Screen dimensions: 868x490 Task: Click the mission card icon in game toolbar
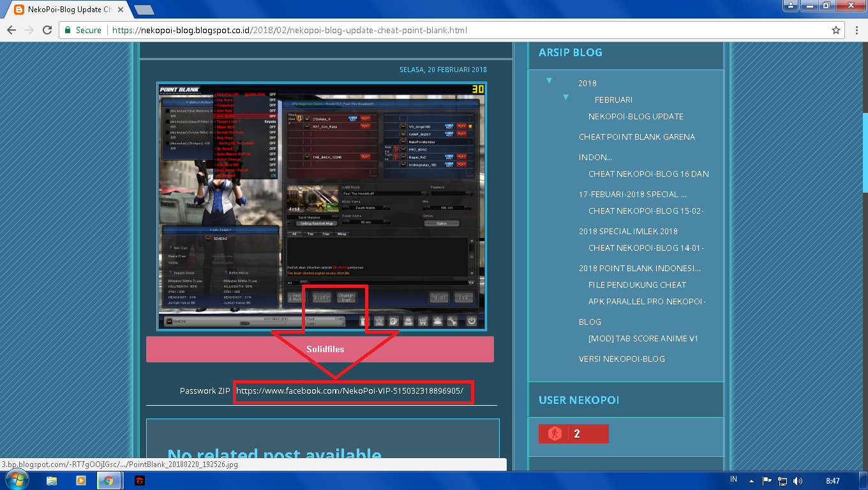(x=394, y=321)
